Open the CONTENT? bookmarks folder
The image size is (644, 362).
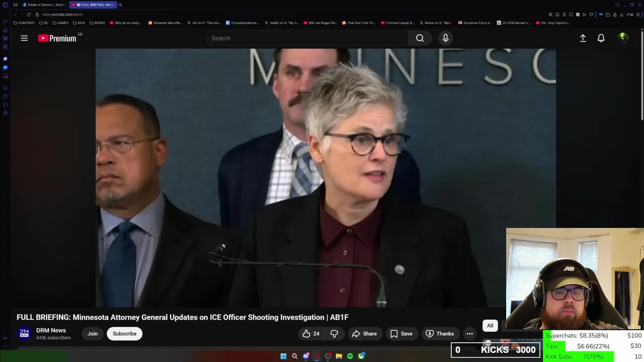coord(24,23)
